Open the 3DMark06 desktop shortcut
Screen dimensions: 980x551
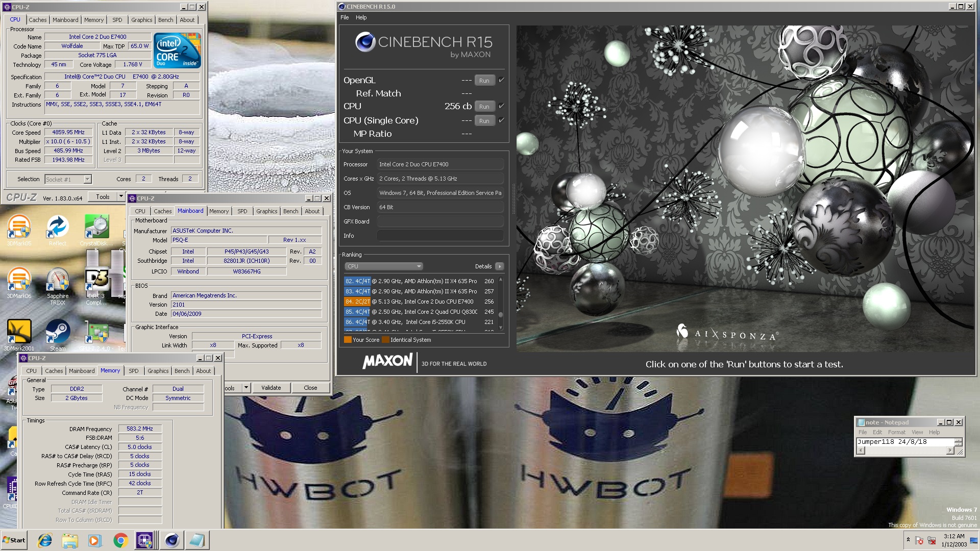pyautogui.click(x=19, y=282)
